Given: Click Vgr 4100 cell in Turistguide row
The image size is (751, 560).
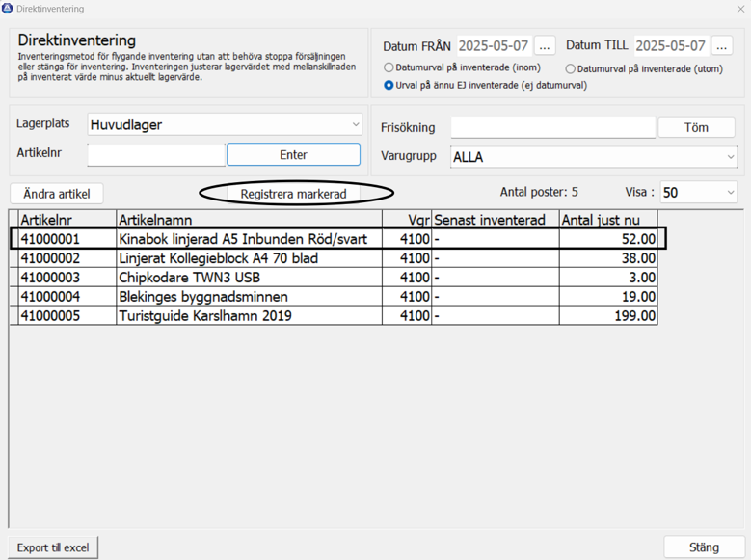Looking at the screenshot, I should (407, 316).
